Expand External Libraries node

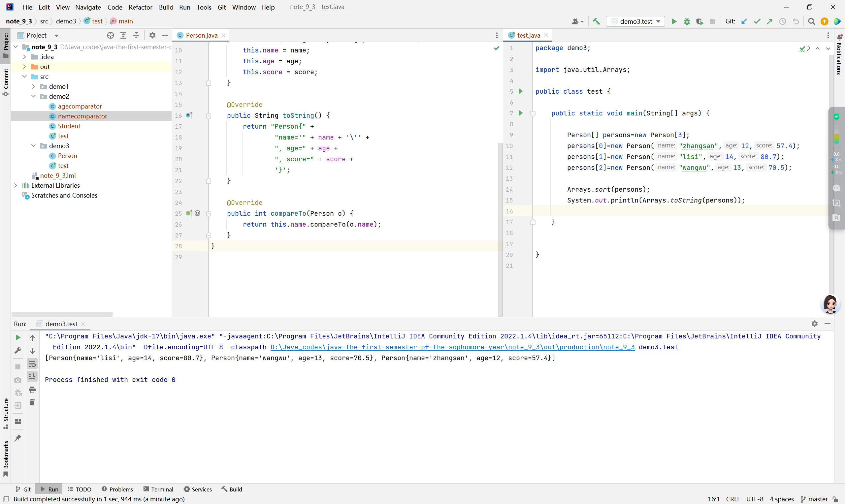[x=16, y=185]
